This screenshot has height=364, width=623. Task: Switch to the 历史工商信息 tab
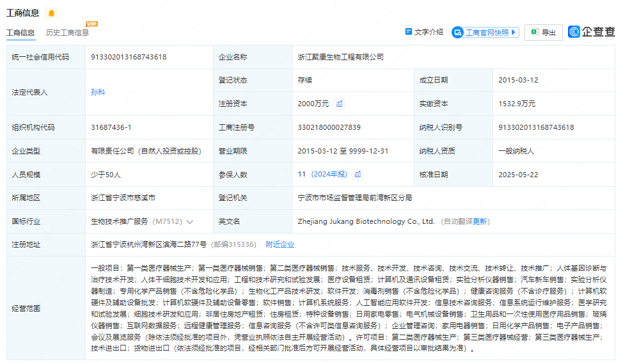click(67, 33)
